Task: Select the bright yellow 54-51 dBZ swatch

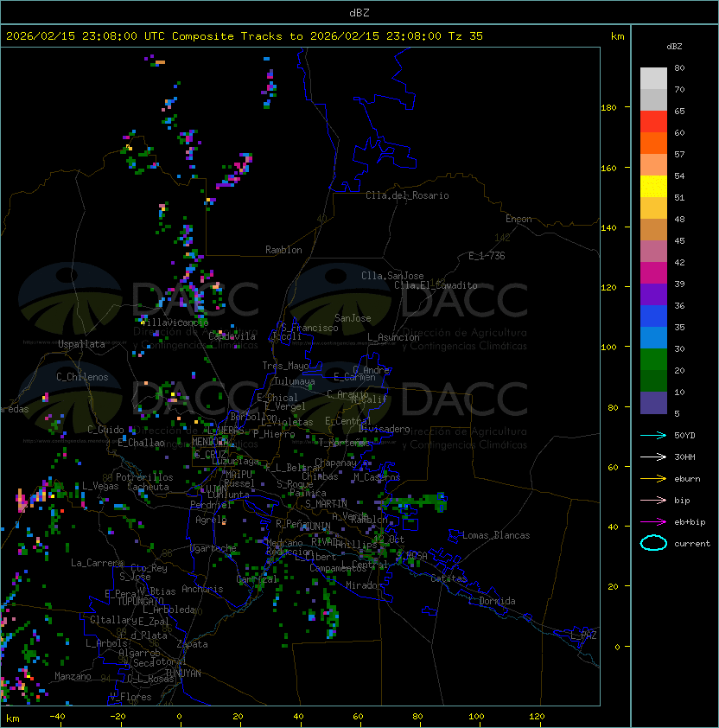Action: point(653,187)
